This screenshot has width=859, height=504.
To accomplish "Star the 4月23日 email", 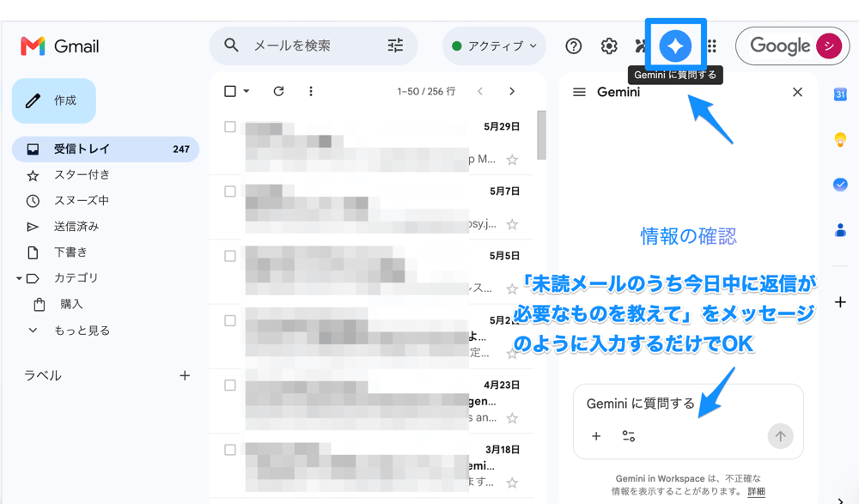I will tap(512, 418).
